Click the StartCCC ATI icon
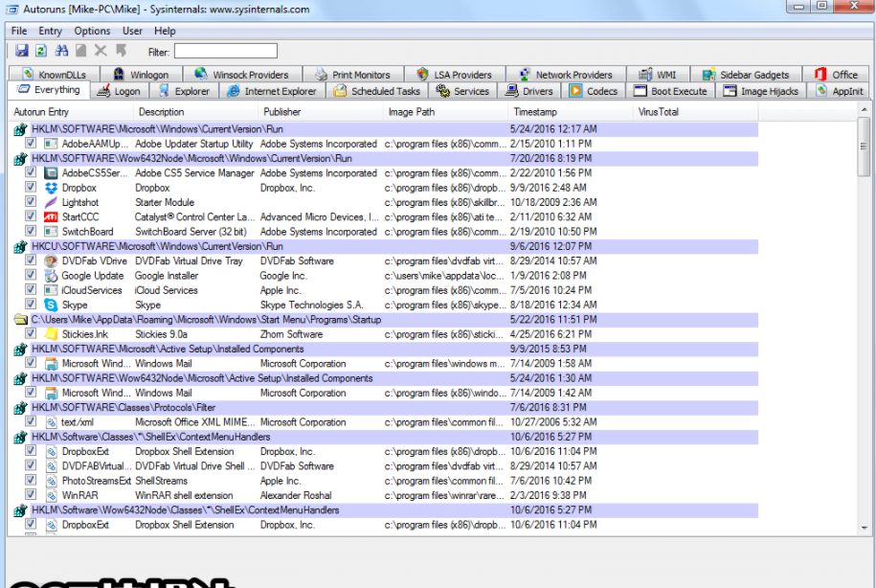 [51, 217]
